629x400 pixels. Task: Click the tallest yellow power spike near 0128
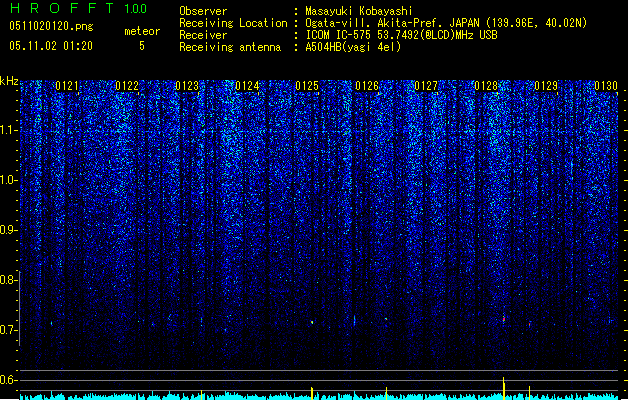click(x=504, y=388)
